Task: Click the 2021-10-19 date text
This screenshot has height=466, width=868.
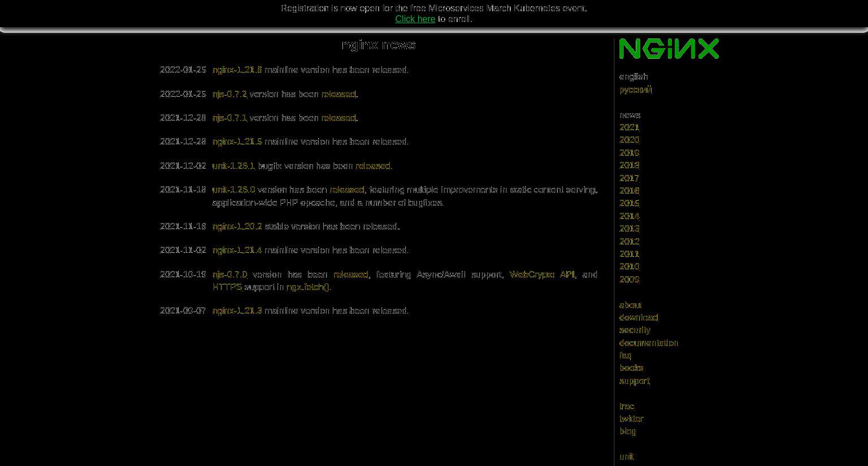Action: [x=183, y=274]
